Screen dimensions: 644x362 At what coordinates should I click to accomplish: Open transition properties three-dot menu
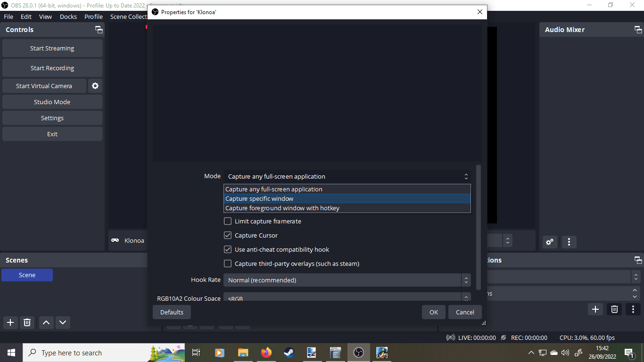[633, 309]
